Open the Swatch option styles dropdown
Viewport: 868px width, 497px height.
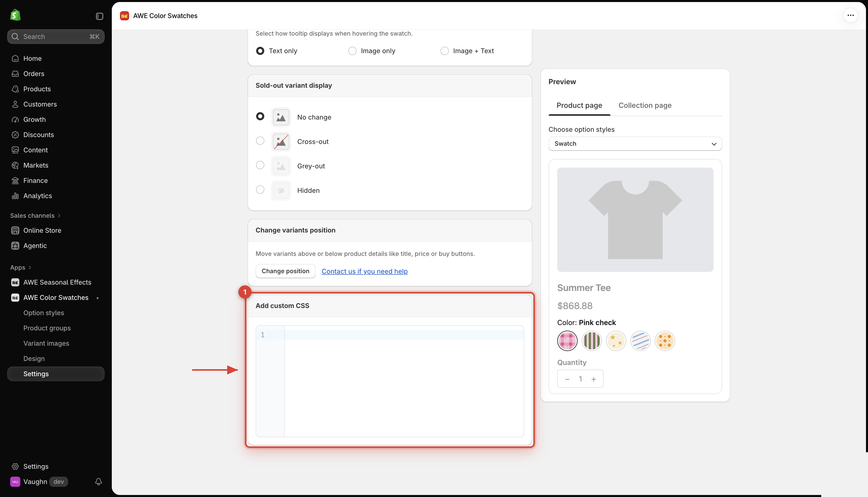(x=635, y=144)
